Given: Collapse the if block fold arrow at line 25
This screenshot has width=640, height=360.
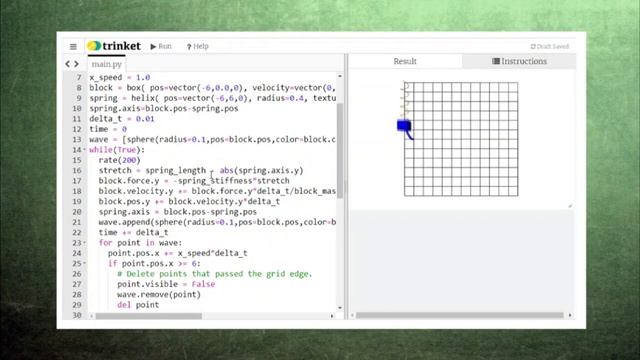Looking at the screenshot, I should tap(84, 264).
